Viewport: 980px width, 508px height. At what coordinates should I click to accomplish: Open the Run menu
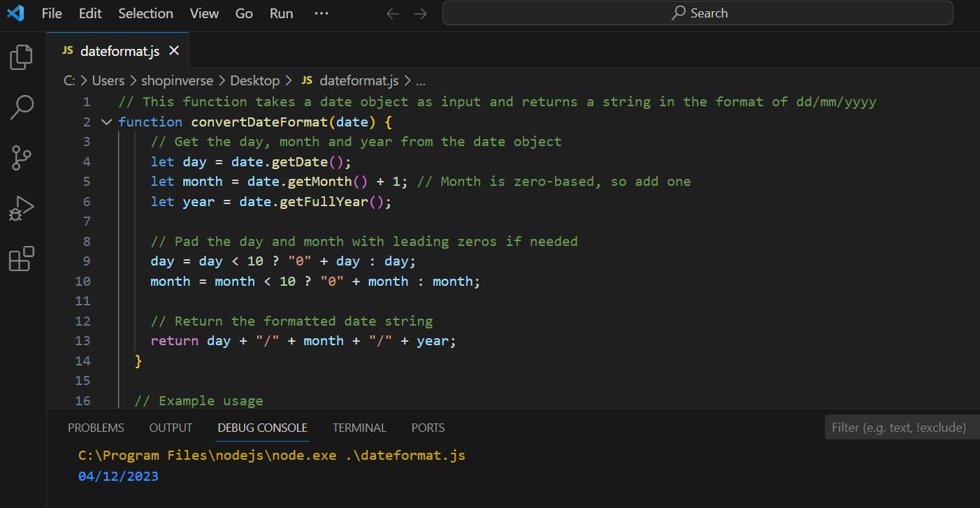coord(282,13)
